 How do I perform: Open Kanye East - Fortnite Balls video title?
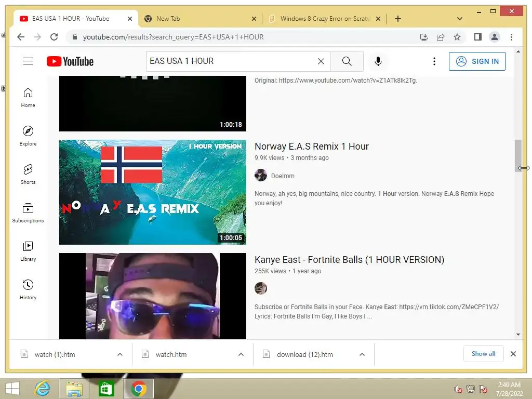click(x=349, y=260)
